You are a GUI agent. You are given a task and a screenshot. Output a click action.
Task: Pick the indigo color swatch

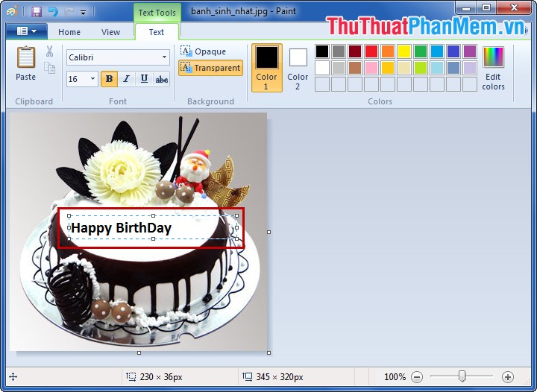pos(453,51)
